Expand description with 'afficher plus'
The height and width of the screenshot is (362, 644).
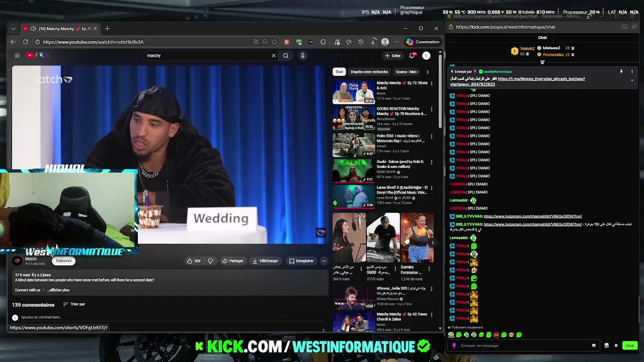[x=58, y=290]
